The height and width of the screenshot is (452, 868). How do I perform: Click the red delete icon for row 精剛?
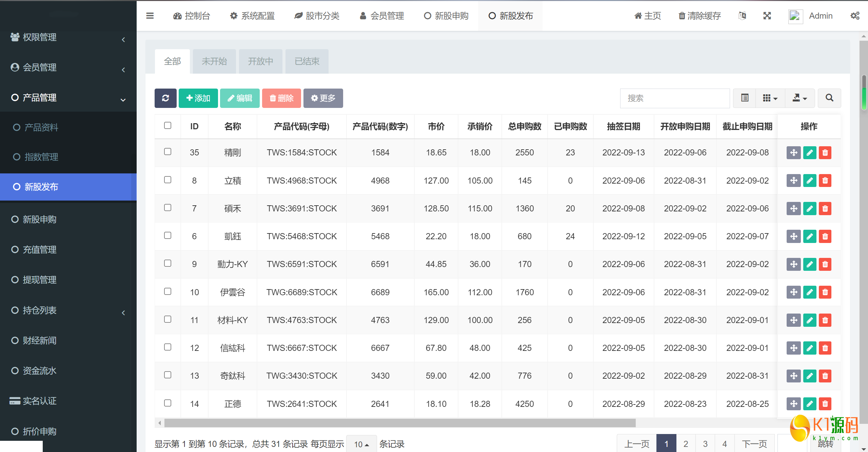point(825,153)
